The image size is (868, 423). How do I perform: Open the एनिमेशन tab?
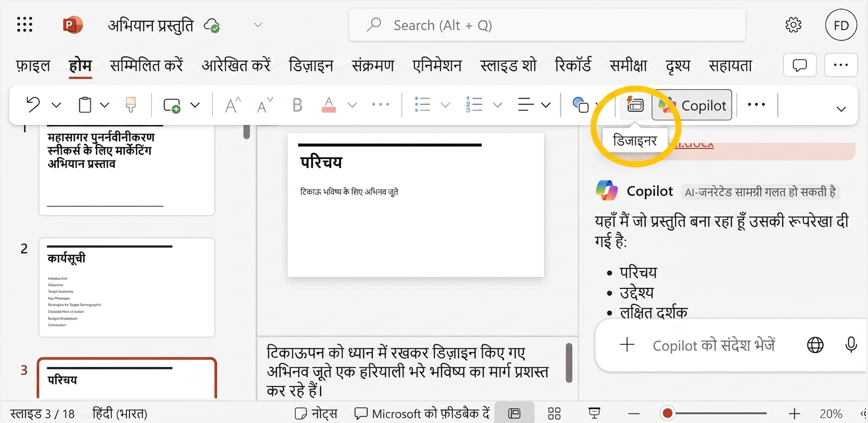[437, 65]
